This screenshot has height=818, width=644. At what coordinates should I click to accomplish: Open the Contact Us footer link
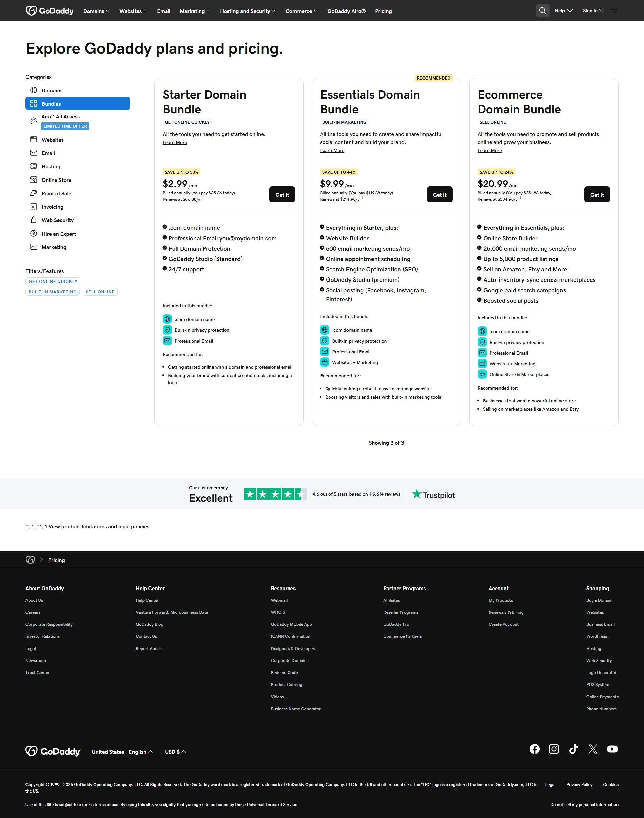pos(146,636)
